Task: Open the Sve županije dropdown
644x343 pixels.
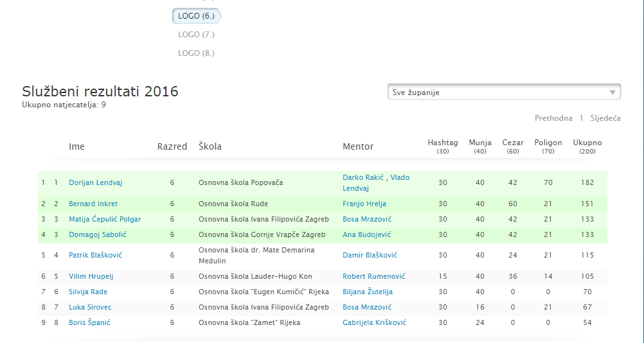Action: click(x=504, y=92)
